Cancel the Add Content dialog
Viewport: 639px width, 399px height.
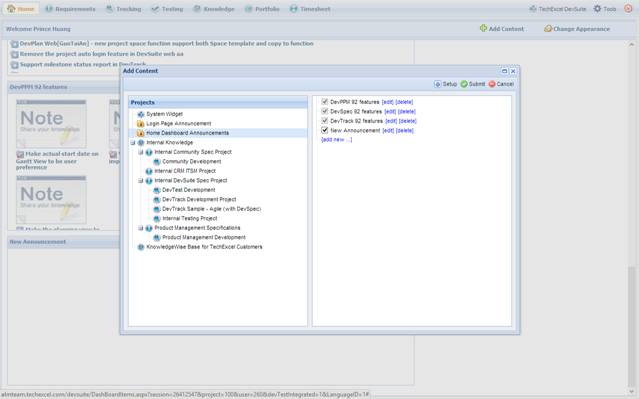pyautogui.click(x=501, y=84)
